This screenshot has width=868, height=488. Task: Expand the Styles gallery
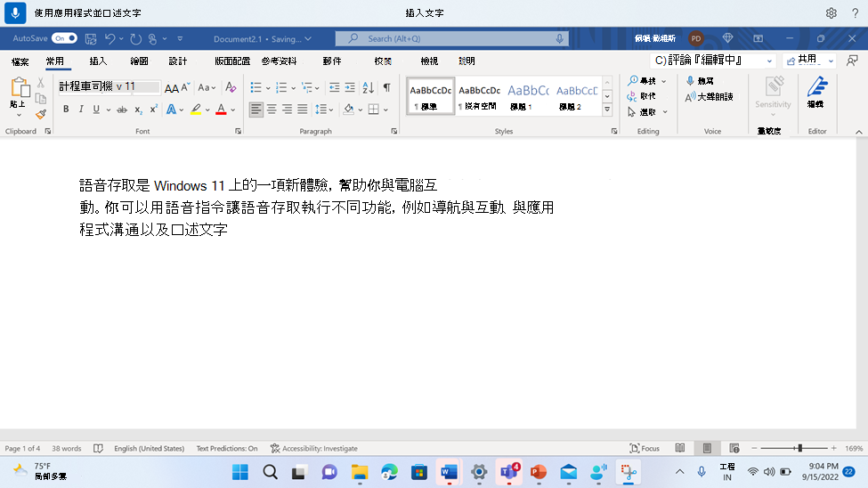point(607,110)
